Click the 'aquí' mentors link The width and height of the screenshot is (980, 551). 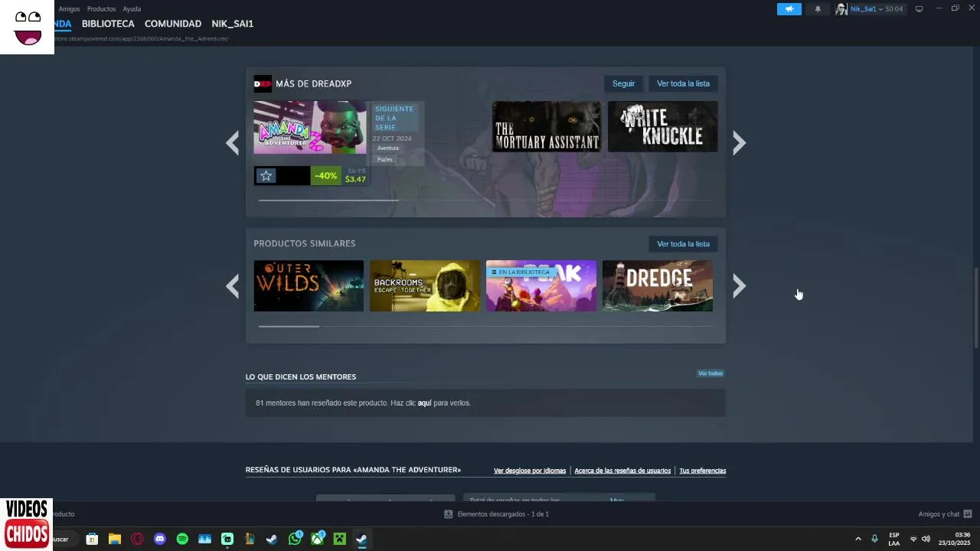click(x=424, y=403)
